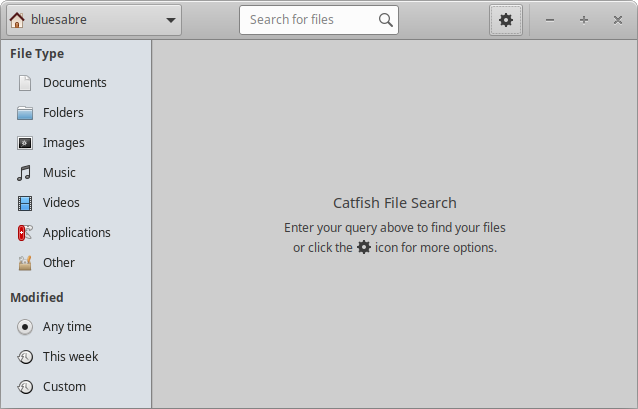Select the Applications icon filter
This screenshot has width=638, height=409.
pyautogui.click(x=25, y=233)
